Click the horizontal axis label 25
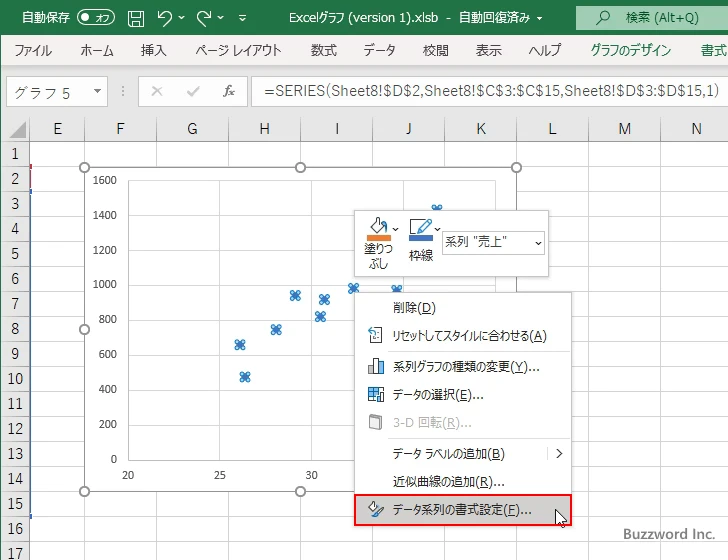The image size is (728, 560). pyautogui.click(x=220, y=475)
